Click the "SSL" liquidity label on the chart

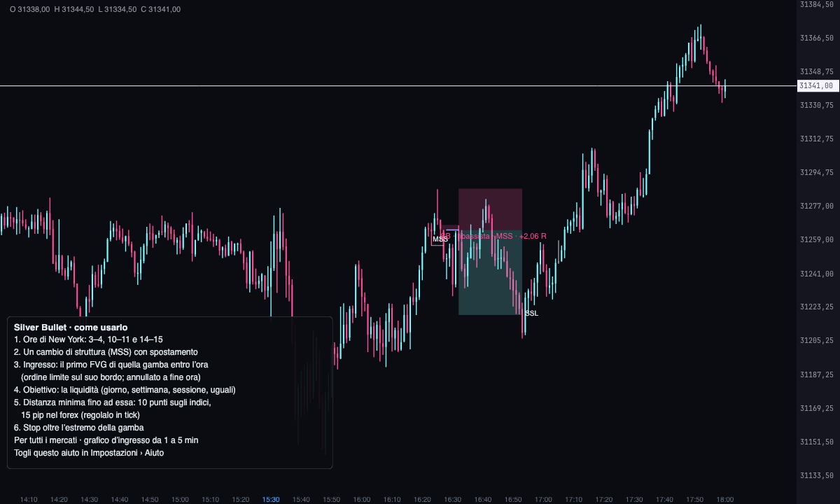click(532, 314)
